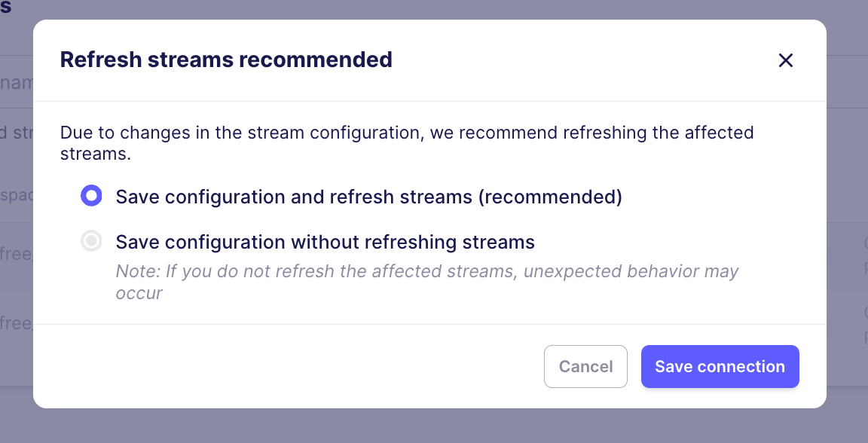Click the purple heading in the top-left corner
868x443 pixels.
pos(7,6)
